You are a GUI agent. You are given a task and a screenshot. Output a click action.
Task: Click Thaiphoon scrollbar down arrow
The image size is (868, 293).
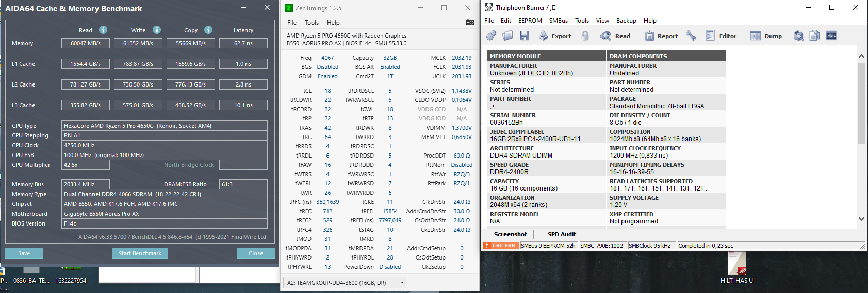click(861, 218)
